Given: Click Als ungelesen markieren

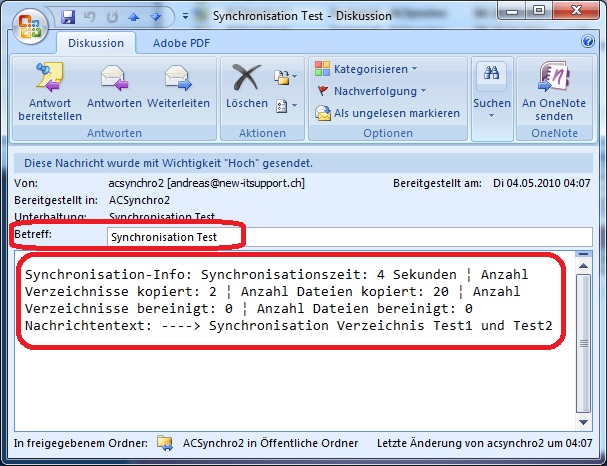Looking at the screenshot, I should [388, 113].
